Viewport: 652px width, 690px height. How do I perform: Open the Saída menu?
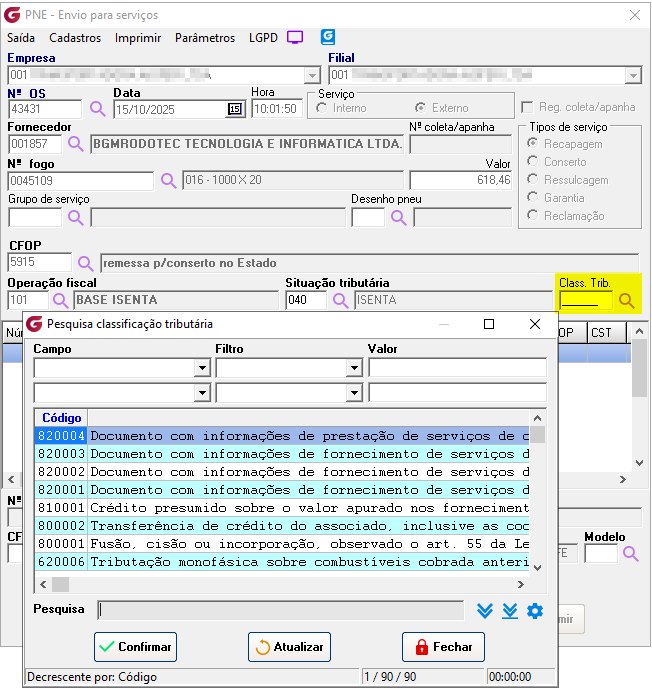[x=21, y=38]
